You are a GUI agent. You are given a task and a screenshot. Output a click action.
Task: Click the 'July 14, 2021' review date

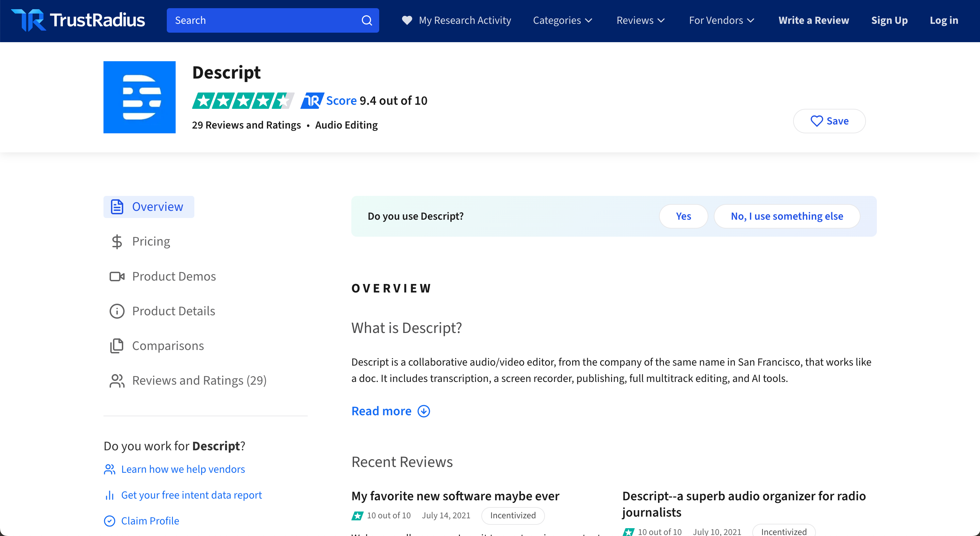[x=446, y=516]
